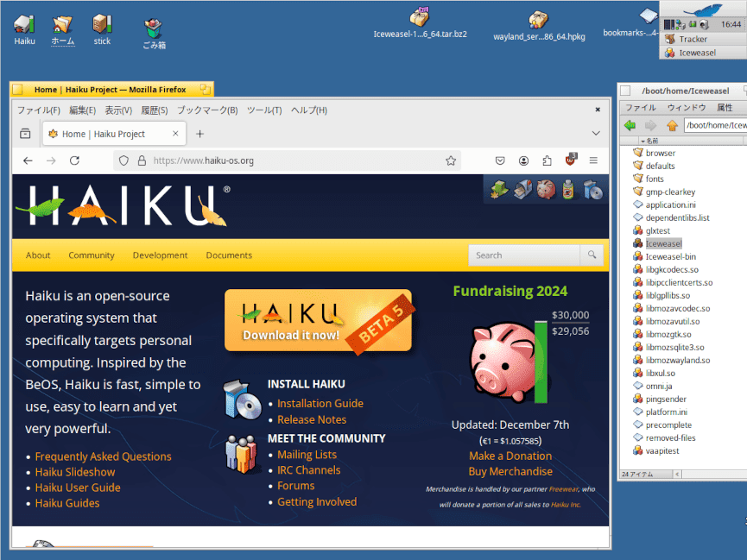Screen dimensions: 747x560
Task: Open 履歴(S) menu in Firefox
Action: coord(155,110)
